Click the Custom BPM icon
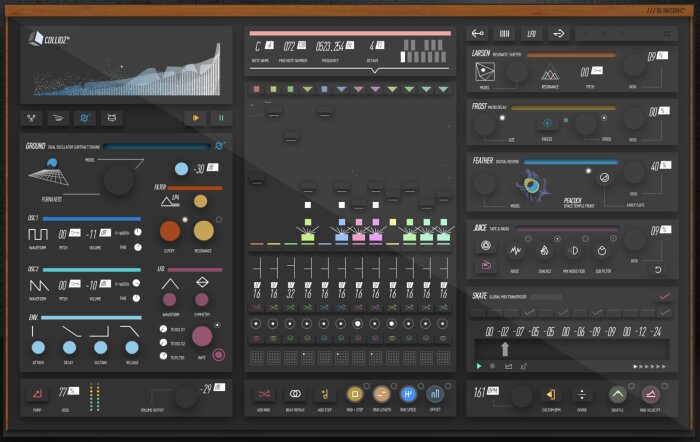Viewport: 700px width, 442px height. tap(550, 394)
